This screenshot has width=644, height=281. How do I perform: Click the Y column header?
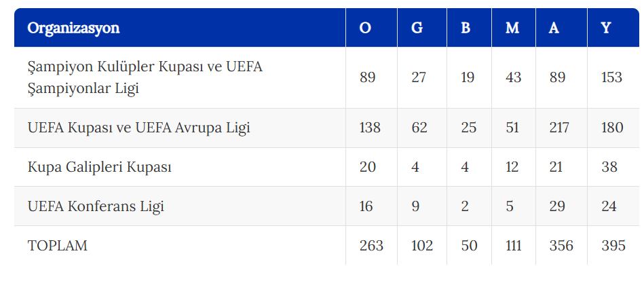pyautogui.click(x=606, y=28)
